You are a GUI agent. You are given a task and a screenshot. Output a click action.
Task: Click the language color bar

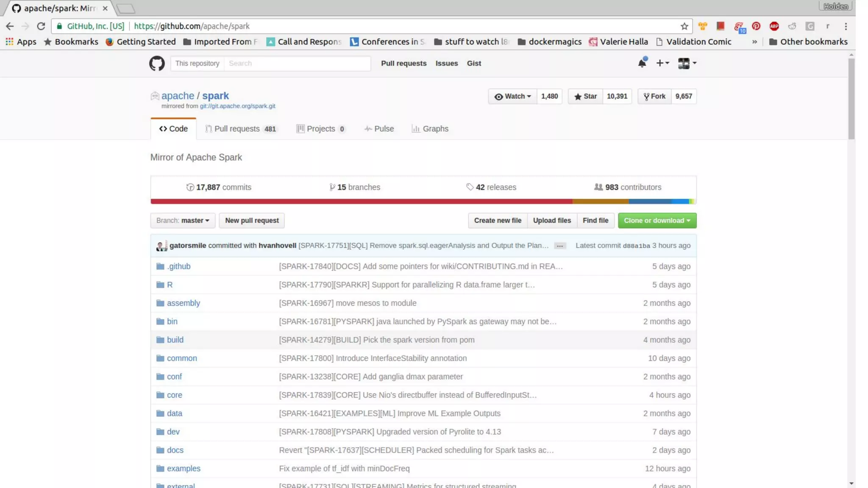pos(423,202)
